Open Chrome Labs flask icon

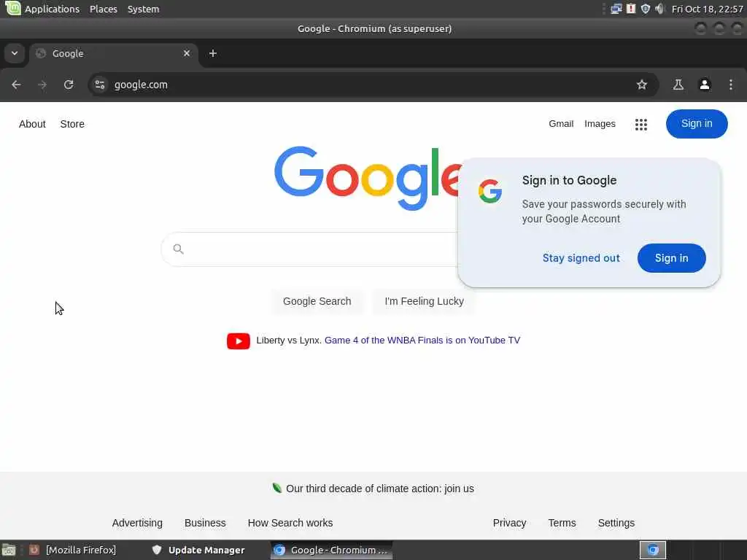coord(678,85)
